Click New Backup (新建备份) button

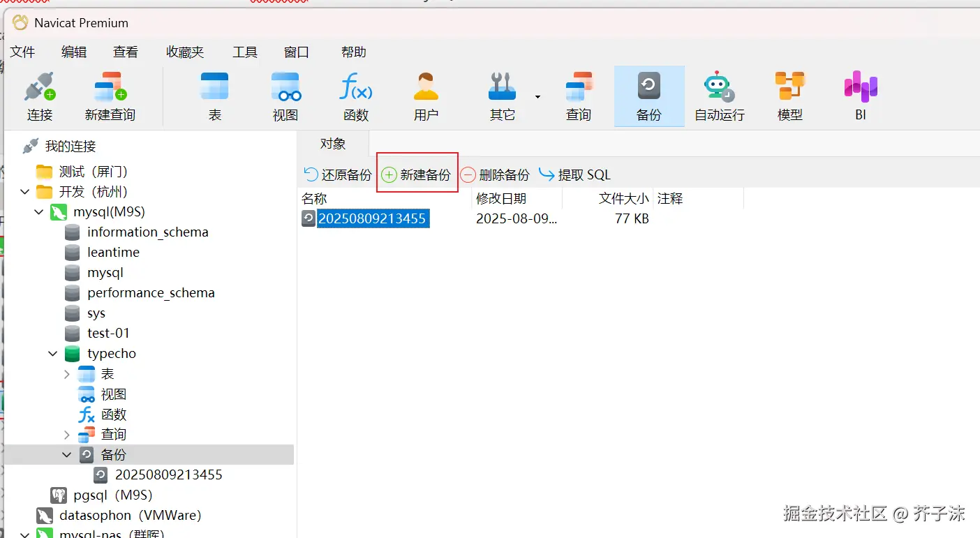click(x=417, y=174)
